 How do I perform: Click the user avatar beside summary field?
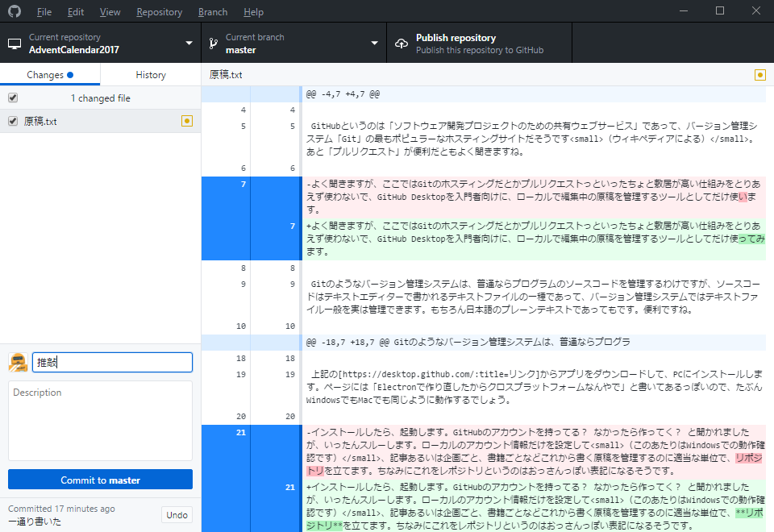point(19,362)
